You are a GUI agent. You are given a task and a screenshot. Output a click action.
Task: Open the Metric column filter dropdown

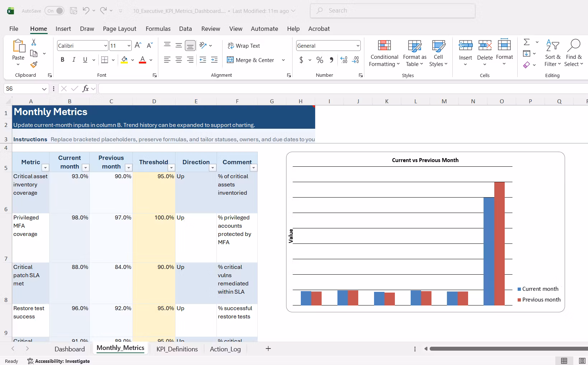click(45, 168)
